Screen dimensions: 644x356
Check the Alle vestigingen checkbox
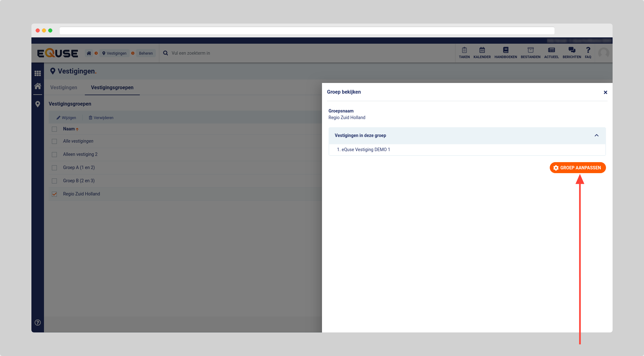(54, 141)
